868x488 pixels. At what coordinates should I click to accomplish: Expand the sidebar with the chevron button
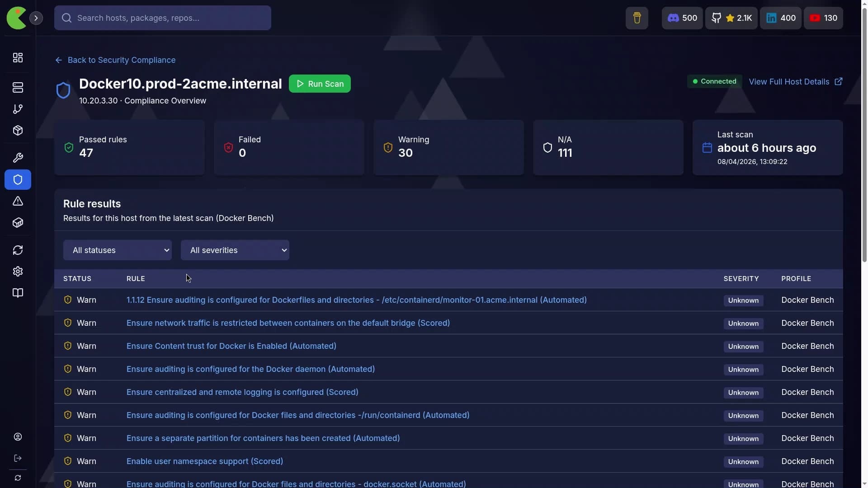pos(36,18)
